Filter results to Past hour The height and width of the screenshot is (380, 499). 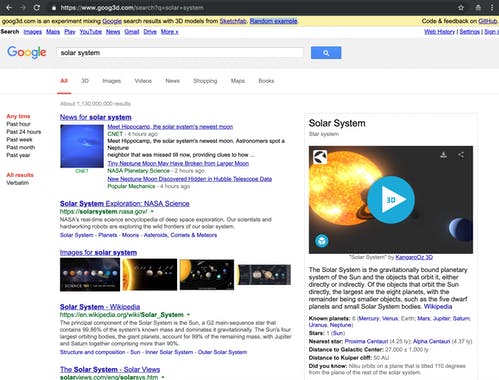(18, 124)
